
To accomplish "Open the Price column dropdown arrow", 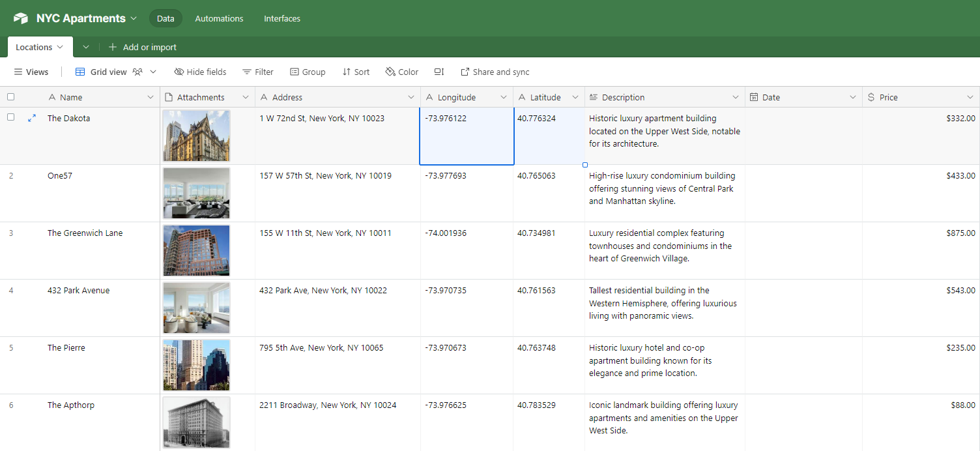I will tap(970, 97).
